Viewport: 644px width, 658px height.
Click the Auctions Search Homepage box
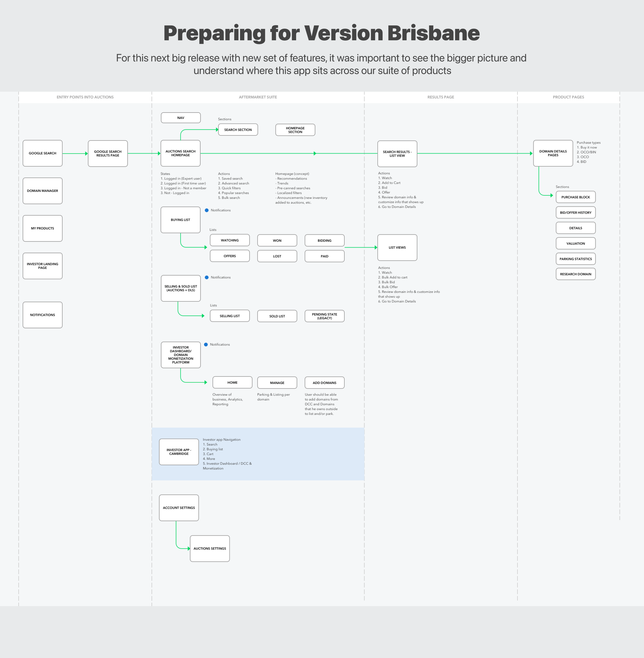[181, 153]
